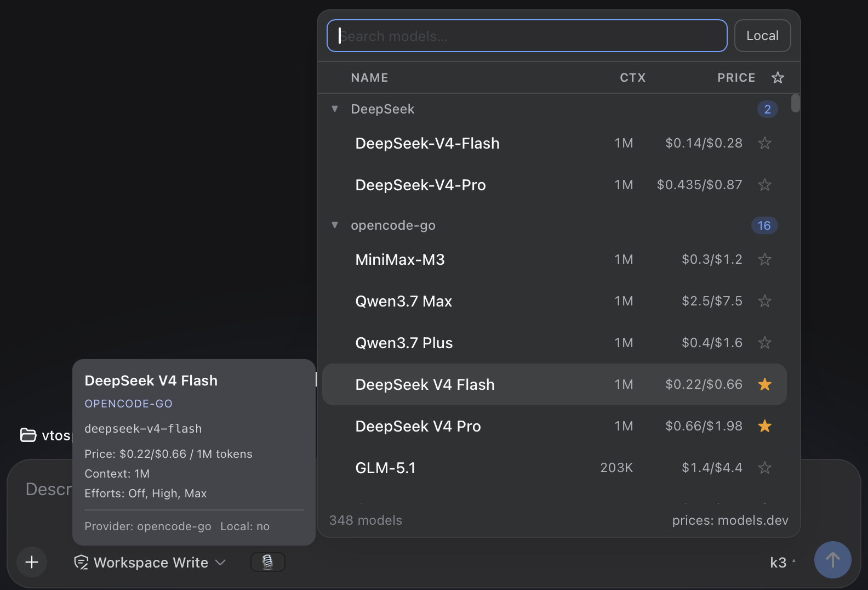Click the model list scrollbar thumb
The image size is (868, 590).
pyautogui.click(x=795, y=103)
